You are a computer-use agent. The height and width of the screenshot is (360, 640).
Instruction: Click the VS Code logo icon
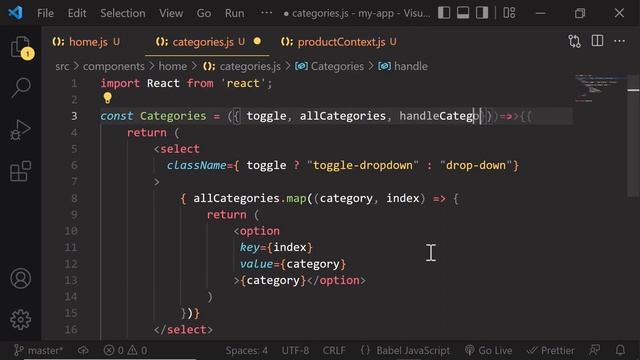coord(16,13)
